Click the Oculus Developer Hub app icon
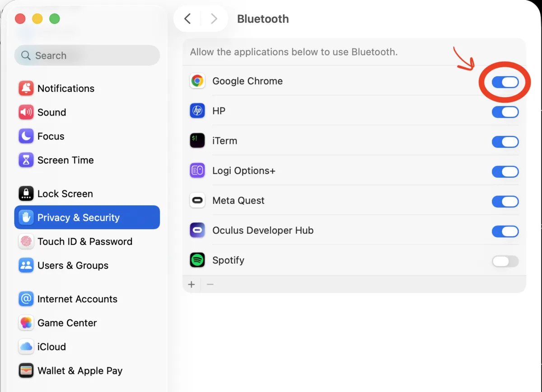Screen dimensions: 542x392 [197, 230]
